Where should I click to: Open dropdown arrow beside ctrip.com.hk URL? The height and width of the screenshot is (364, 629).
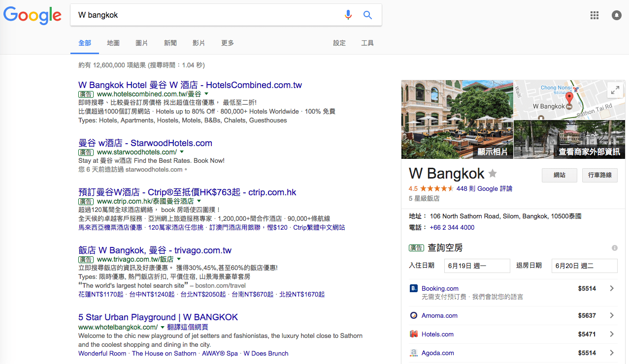[199, 201]
